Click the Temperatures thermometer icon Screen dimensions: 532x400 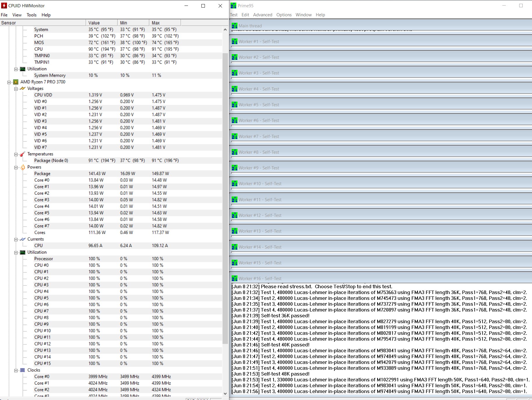coord(23,154)
